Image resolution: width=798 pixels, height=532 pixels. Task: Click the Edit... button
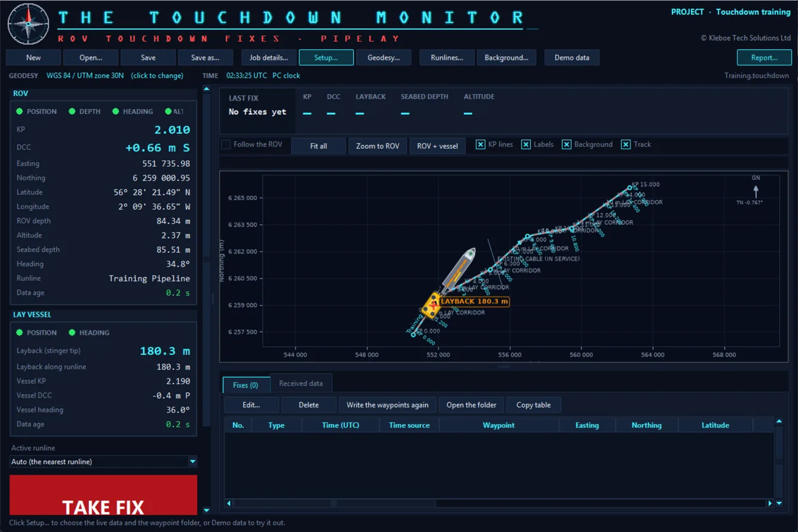click(251, 405)
